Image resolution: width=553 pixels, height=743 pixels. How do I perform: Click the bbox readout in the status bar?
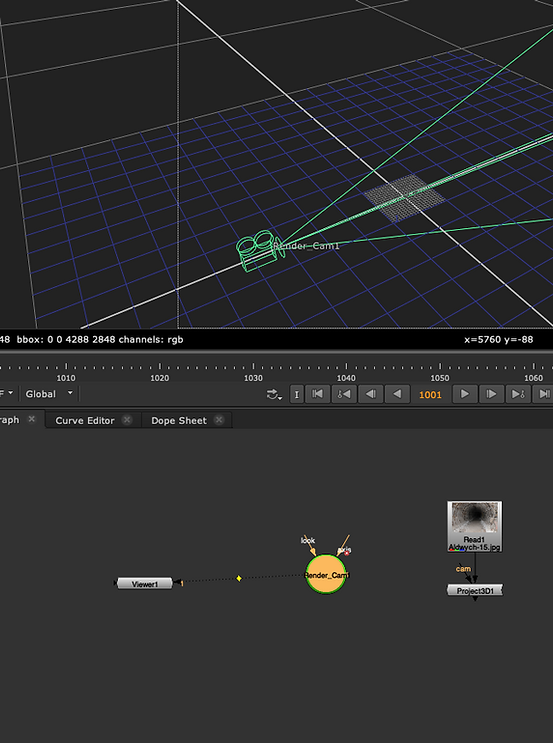pos(66,339)
